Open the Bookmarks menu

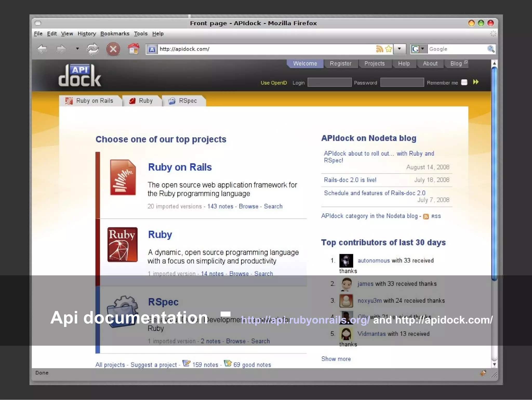click(x=115, y=34)
